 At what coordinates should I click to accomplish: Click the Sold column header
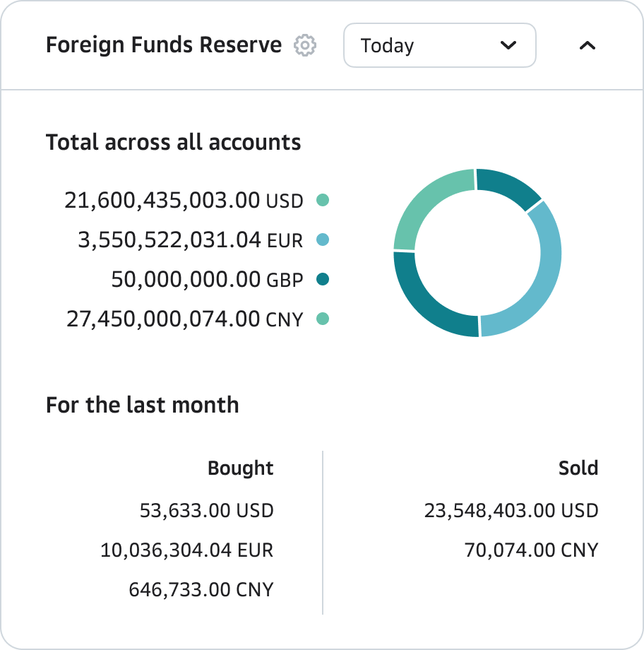point(578,468)
